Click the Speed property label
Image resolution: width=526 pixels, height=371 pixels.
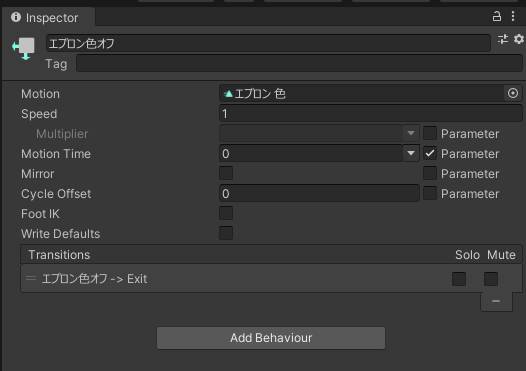coord(39,114)
